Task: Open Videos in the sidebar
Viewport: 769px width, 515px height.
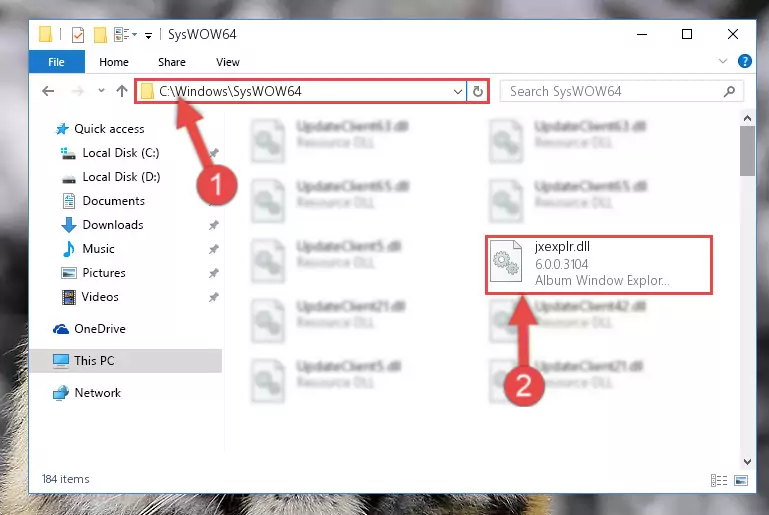Action: click(100, 297)
